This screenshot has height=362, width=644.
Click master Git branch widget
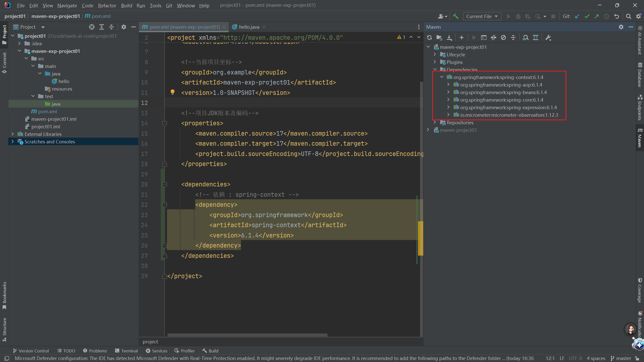(621, 358)
